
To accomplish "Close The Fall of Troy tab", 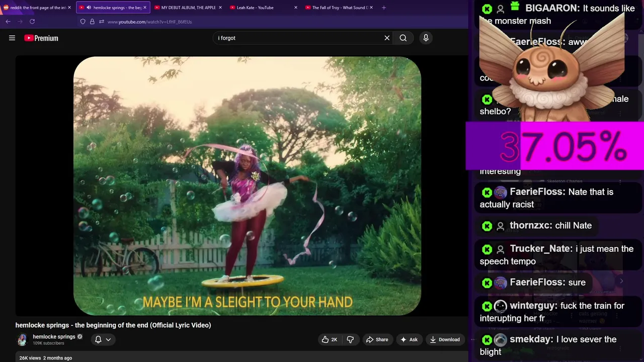I will click(371, 8).
